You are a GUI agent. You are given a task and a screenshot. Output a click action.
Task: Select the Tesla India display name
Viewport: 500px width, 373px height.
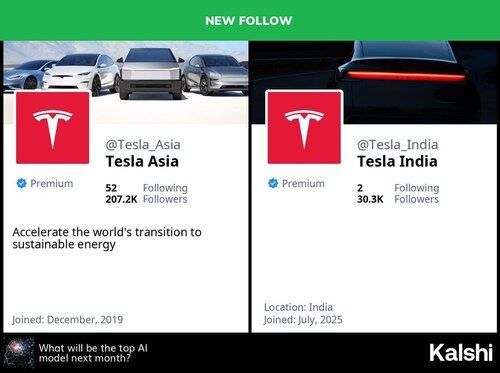(397, 161)
